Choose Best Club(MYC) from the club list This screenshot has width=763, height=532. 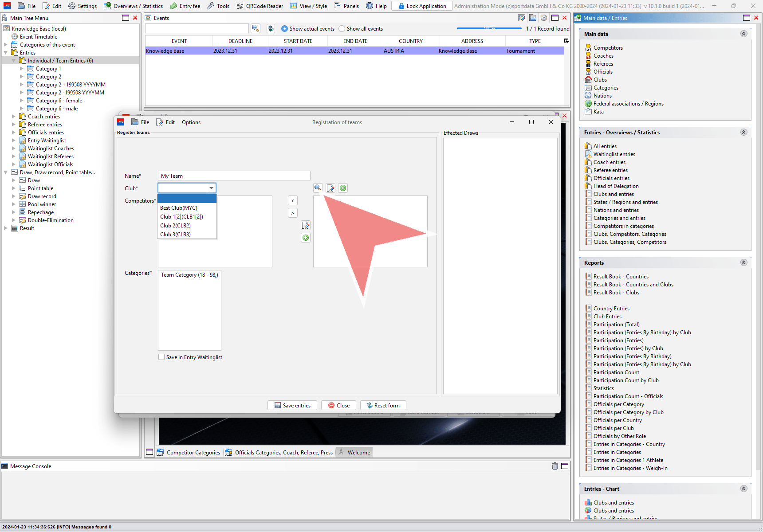(x=179, y=208)
